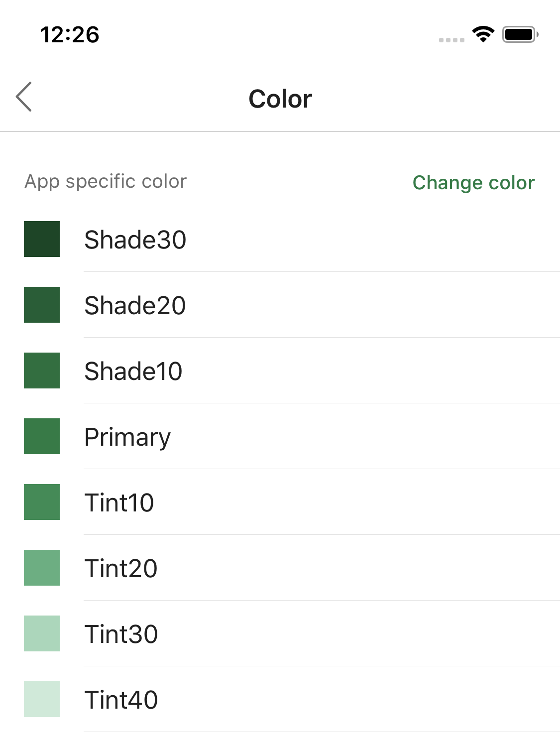
Task: Click the Primary color swatch
Action: 41,436
